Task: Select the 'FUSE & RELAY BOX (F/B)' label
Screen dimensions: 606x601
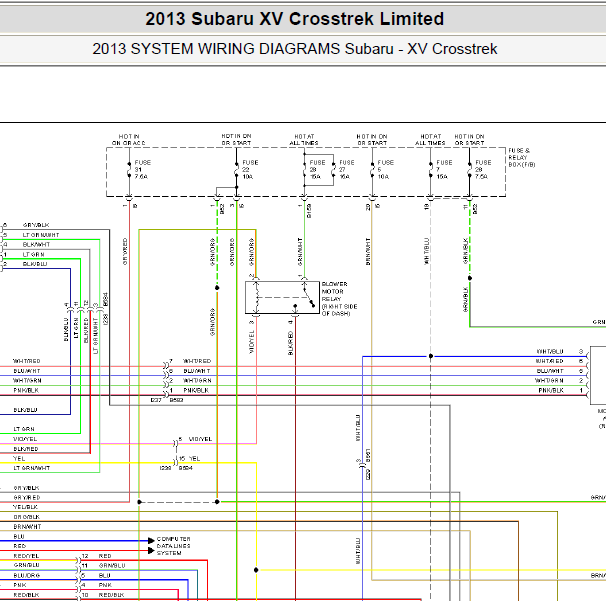Action: coord(522,157)
